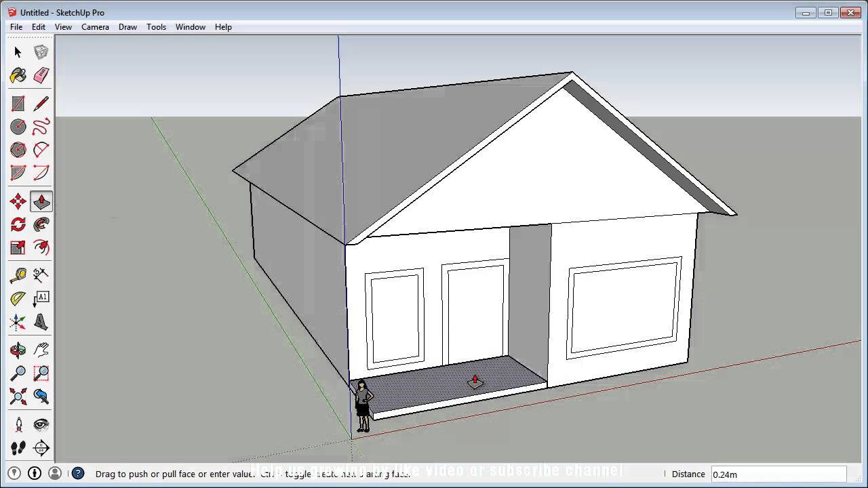Activate the Scale tool

pos(18,247)
